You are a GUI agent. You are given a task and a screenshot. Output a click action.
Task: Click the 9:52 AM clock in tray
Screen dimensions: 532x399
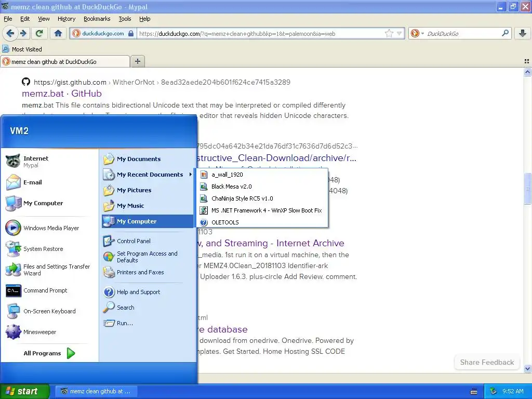[513, 391]
